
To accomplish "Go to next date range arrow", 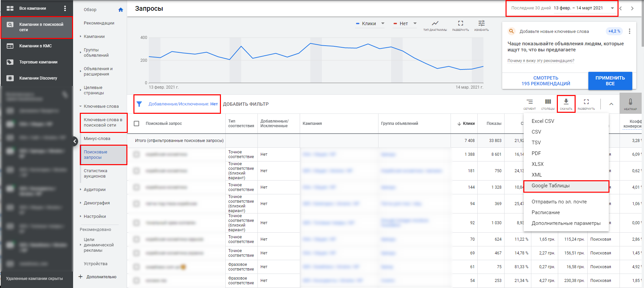I will click(632, 8).
